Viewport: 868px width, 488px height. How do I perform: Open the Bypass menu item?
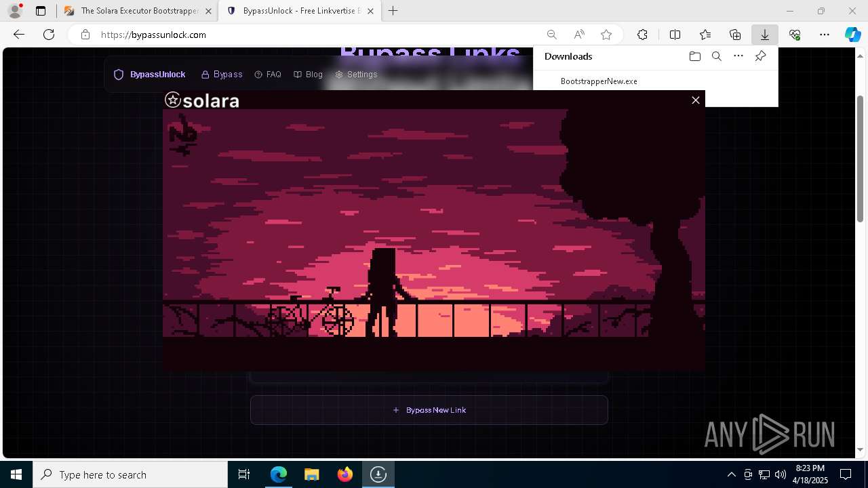(222, 75)
